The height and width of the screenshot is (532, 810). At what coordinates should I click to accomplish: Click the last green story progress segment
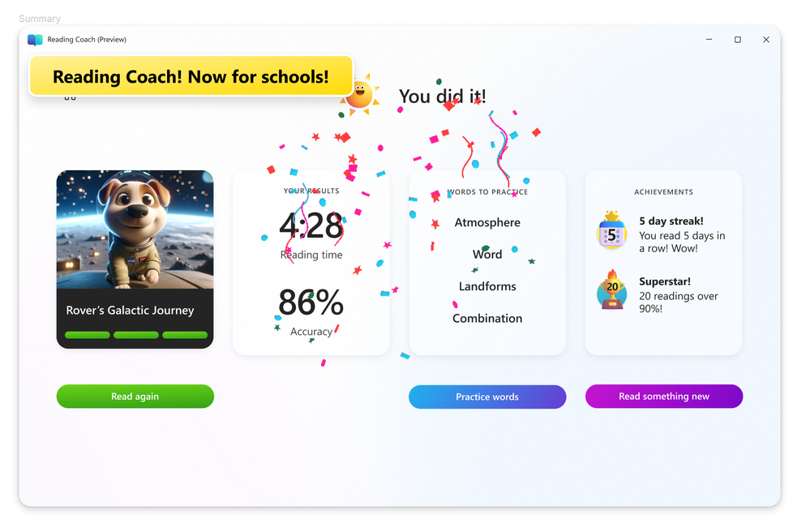[x=185, y=335]
